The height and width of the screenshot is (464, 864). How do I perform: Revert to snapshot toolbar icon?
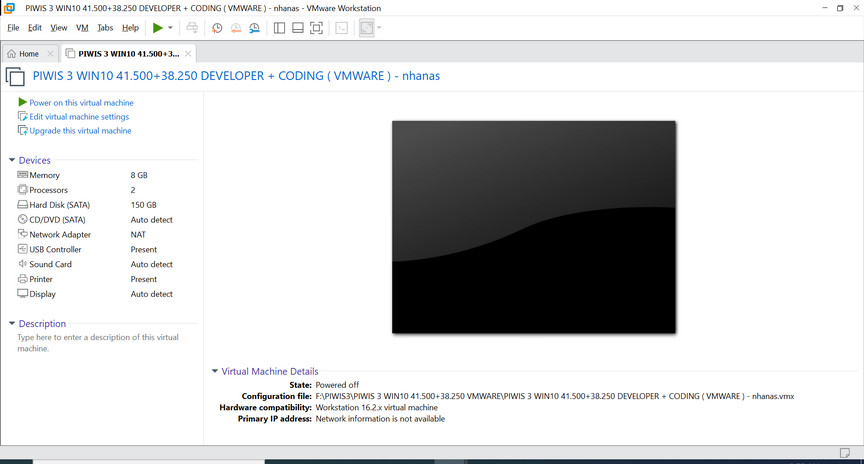coord(236,28)
